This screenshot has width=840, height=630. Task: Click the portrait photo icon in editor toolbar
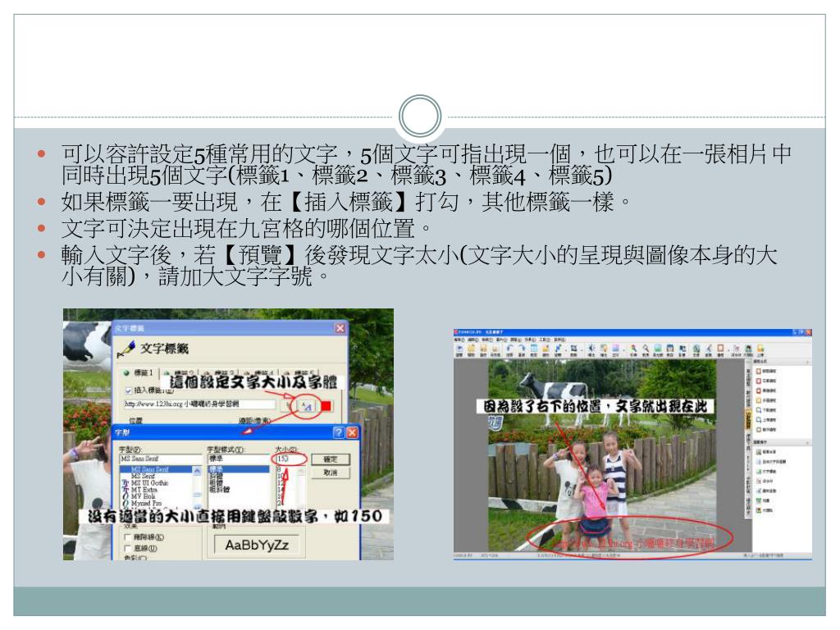pyautogui.click(x=748, y=349)
